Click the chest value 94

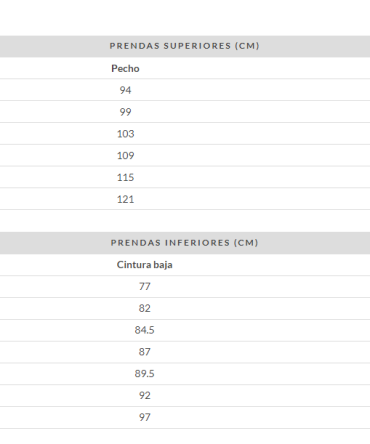click(x=125, y=90)
